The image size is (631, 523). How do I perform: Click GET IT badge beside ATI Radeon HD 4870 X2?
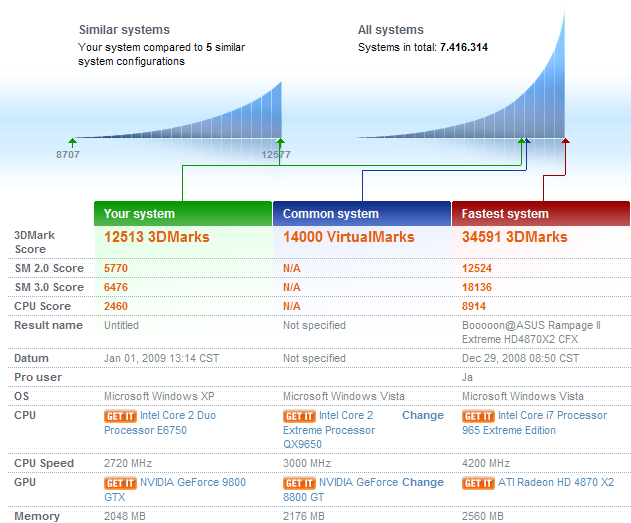(x=478, y=483)
